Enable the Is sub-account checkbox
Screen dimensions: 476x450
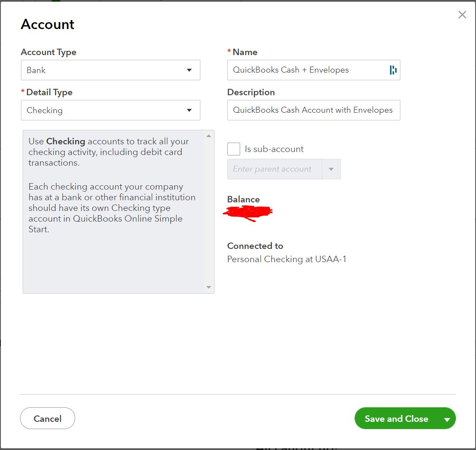pos(233,149)
